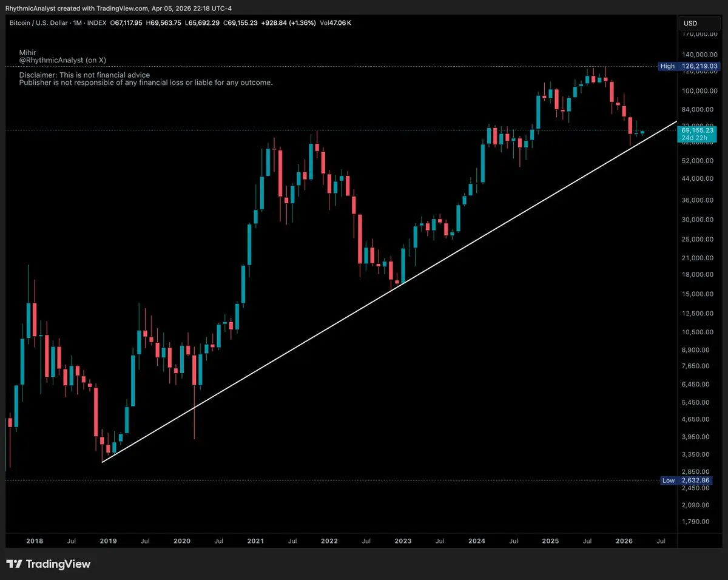The height and width of the screenshot is (580, 728).
Task: Click the 'RhythmicAnalyst created with TradingView.com' header
Action: click(x=75, y=8)
